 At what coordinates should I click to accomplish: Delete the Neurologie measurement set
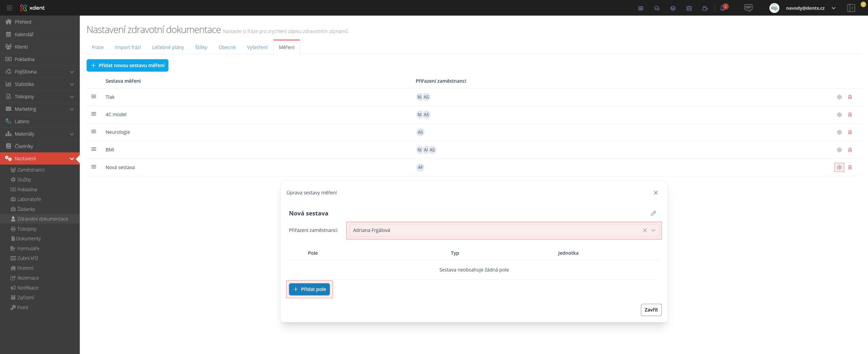coord(850,132)
